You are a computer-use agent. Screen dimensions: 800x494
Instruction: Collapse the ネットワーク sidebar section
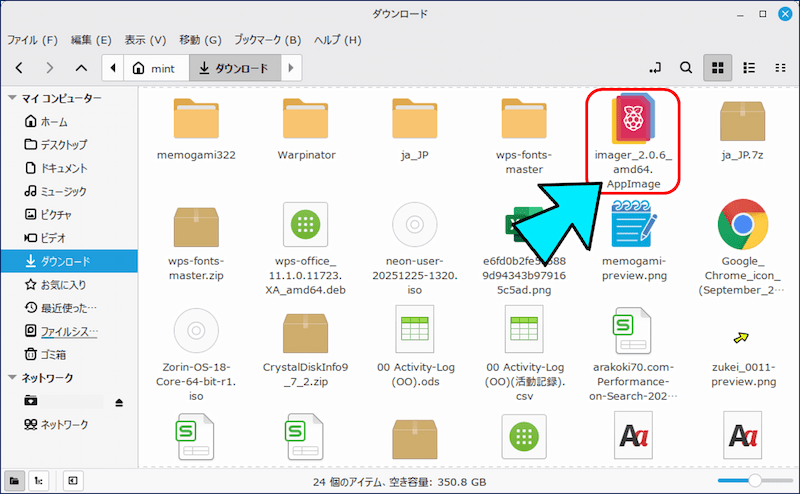13,378
